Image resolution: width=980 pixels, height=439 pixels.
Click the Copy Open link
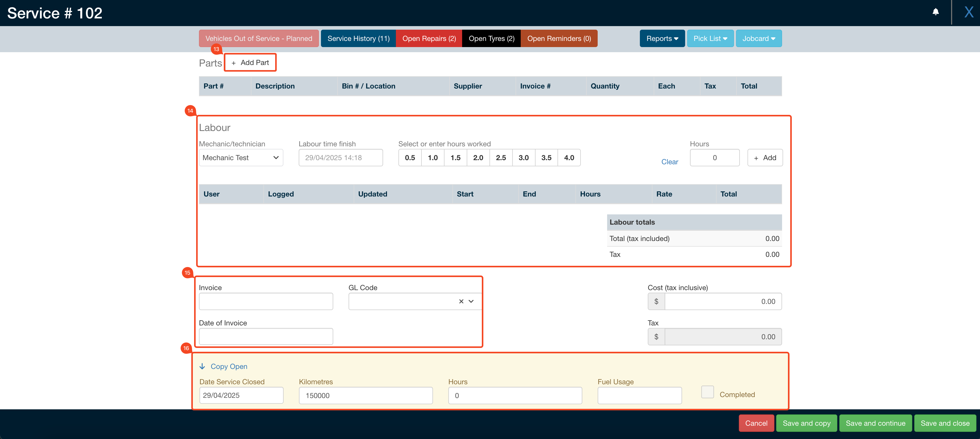point(223,366)
